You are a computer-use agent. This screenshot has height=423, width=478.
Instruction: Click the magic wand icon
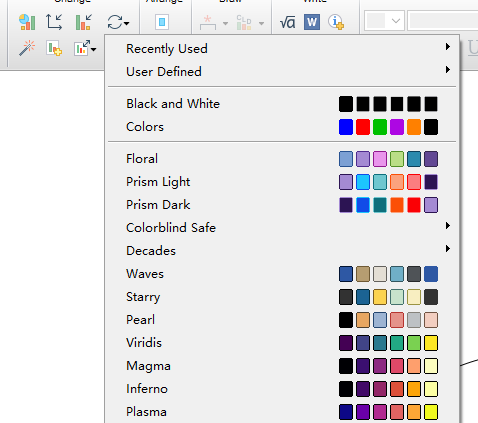27,48
